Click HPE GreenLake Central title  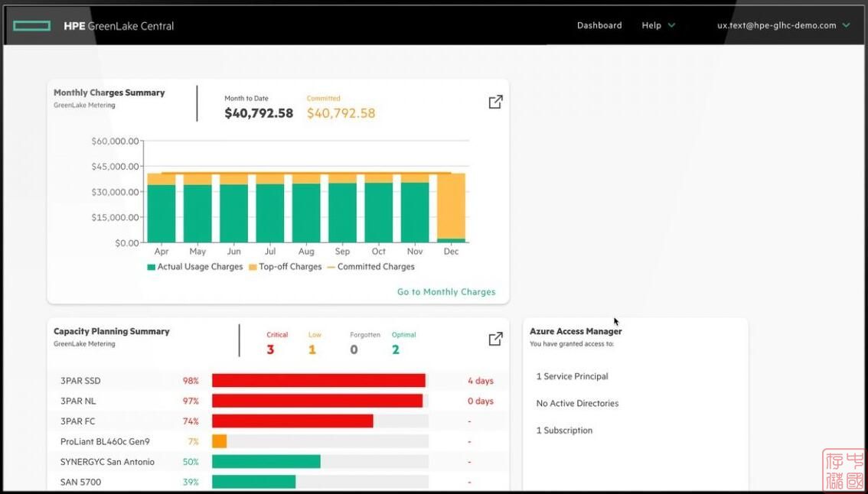pyautogui.click(x=119, y=26)
